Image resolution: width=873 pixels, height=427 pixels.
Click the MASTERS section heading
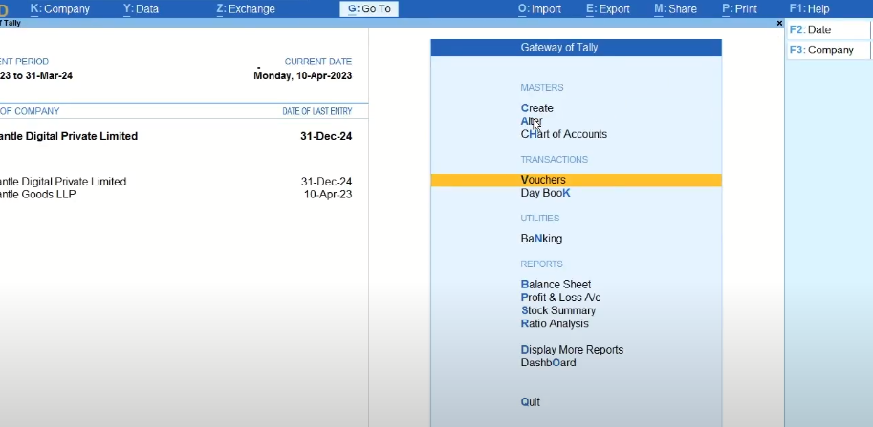pos(542,88)
